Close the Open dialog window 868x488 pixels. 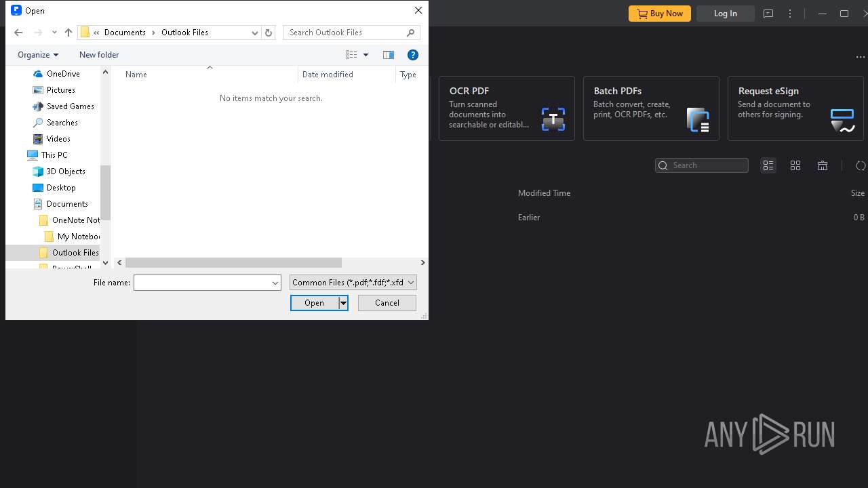tap(418, 10)
